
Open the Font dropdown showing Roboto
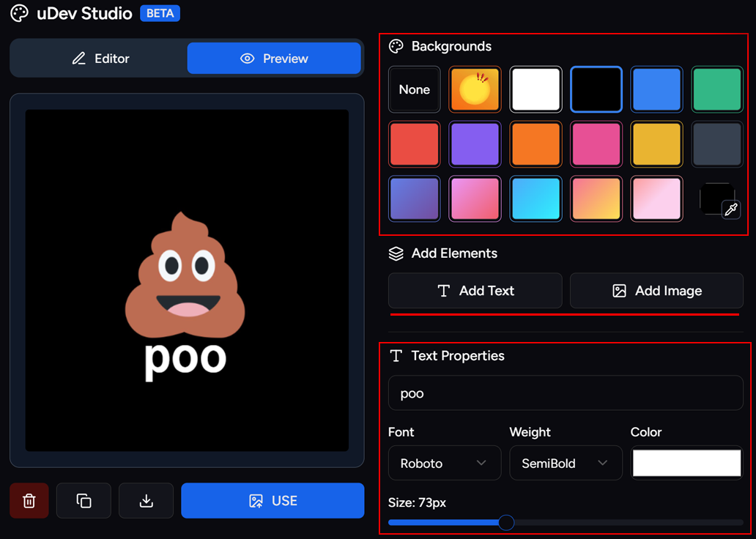click(x=444, y=463)
